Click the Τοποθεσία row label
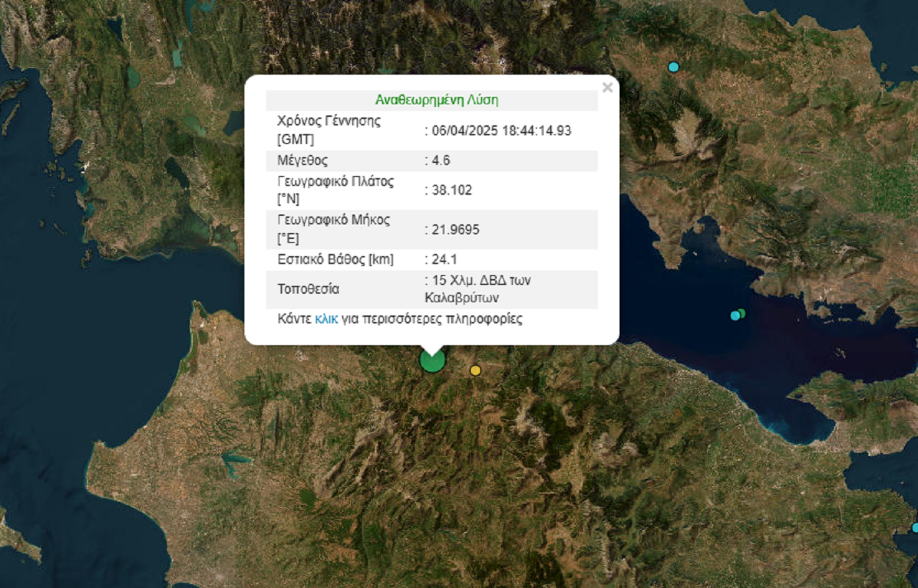This screenshot has width=918, height=588. (x=308, y=289)
